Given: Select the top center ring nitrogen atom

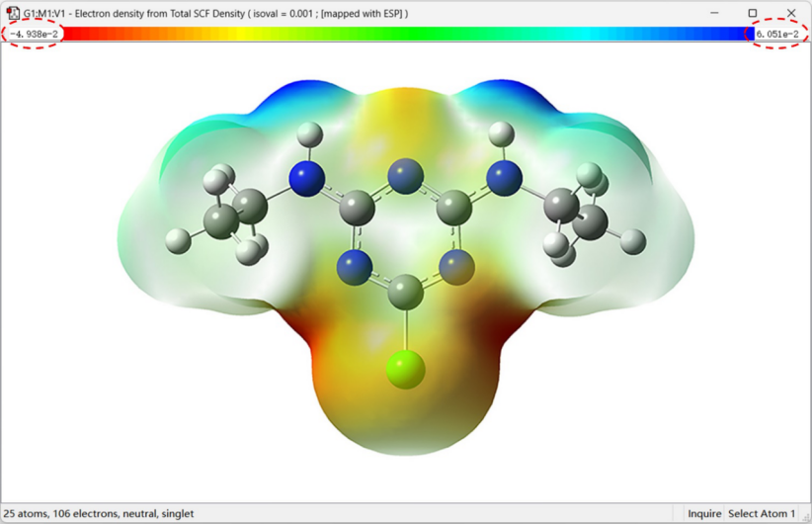Looking at the screenshot, I should coord(405,176).
